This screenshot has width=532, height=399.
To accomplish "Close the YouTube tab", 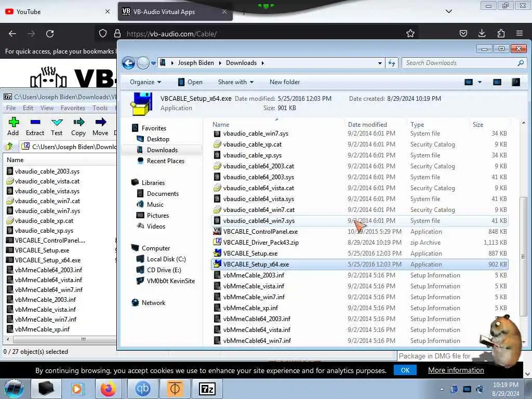I will point(108,11).
